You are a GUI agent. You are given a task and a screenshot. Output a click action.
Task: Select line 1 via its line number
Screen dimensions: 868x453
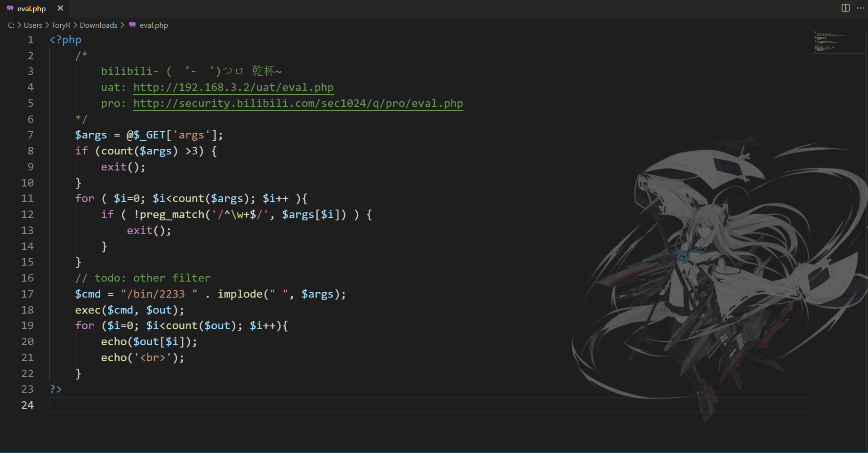pos(31,40)
